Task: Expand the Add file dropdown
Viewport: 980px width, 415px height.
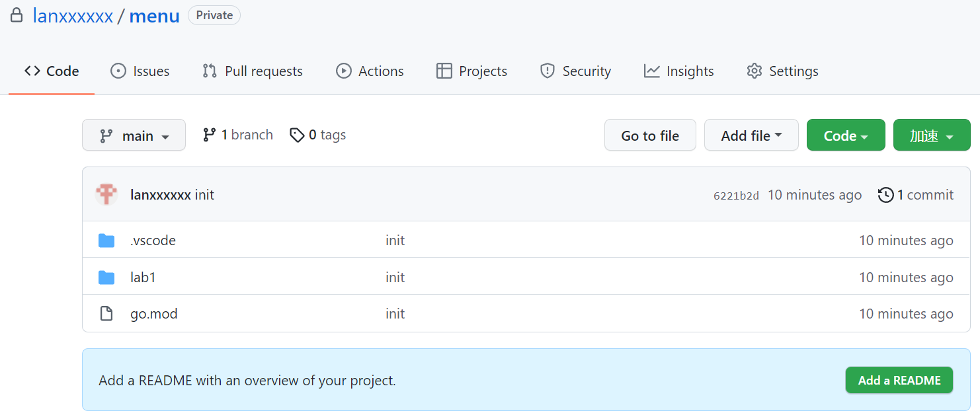Action: [x=751, y=135]
